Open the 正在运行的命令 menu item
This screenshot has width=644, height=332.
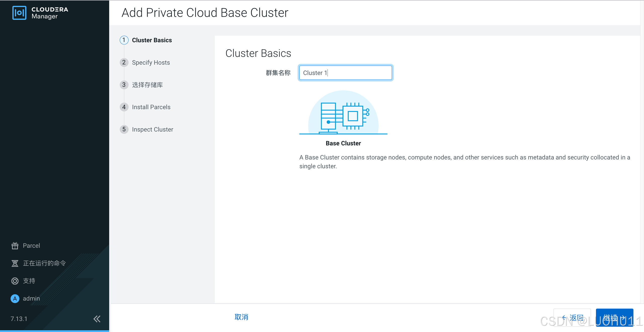pos(44,263)
